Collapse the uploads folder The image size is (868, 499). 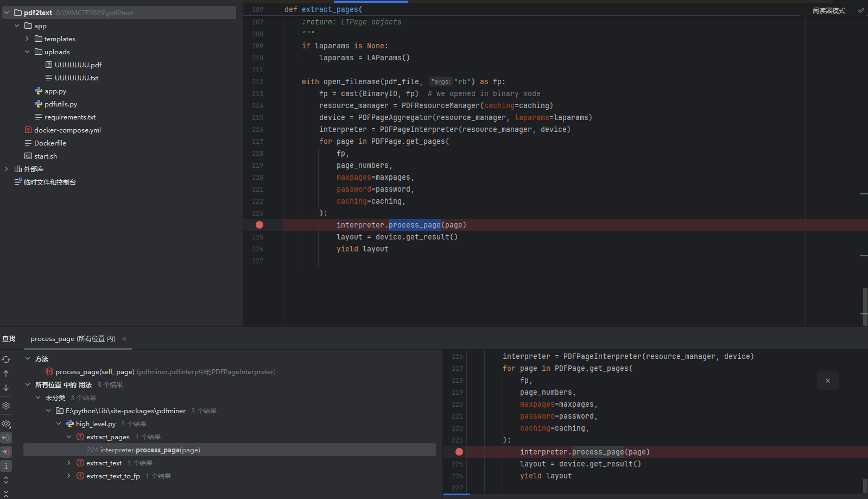27,52
